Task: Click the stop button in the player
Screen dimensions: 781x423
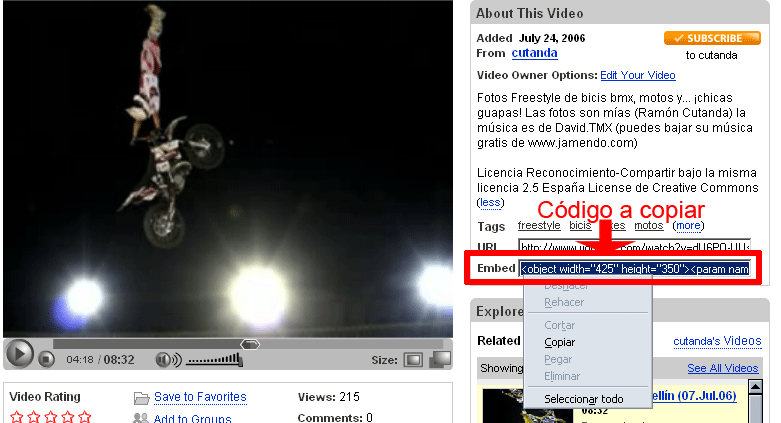Action: tap(47, 360)
